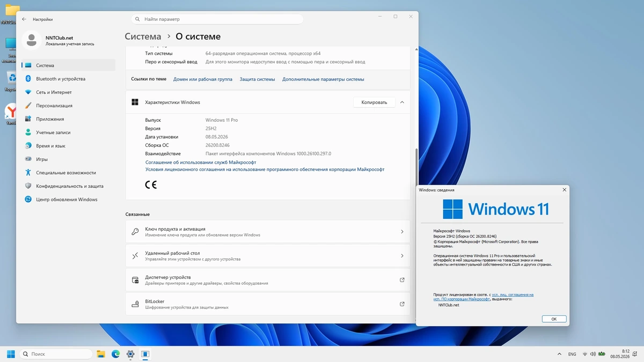Open the Start menu
Image resolution: width=644 pixels, height=362 pixels.
click(11, 354)
